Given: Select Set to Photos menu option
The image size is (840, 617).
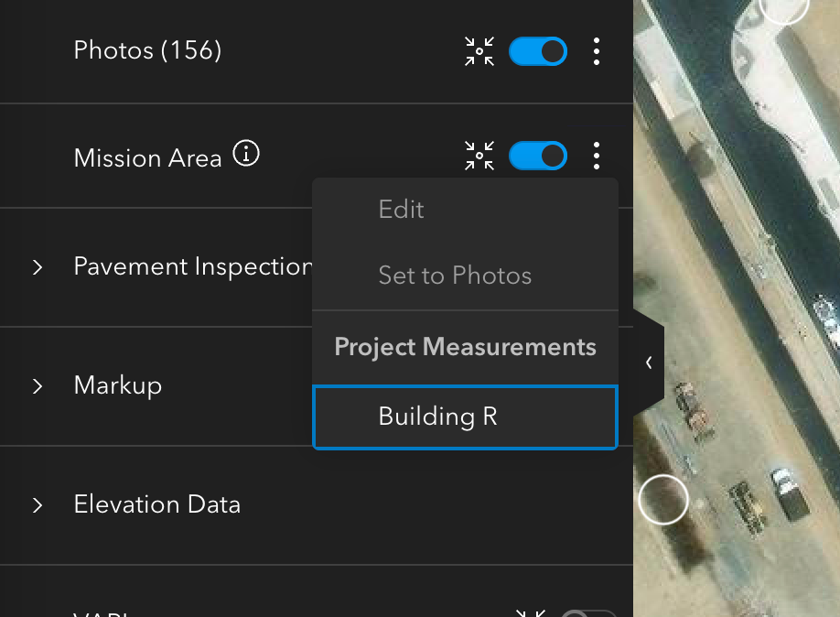Looking at the screenshot, I should click(x=455, y=276).
